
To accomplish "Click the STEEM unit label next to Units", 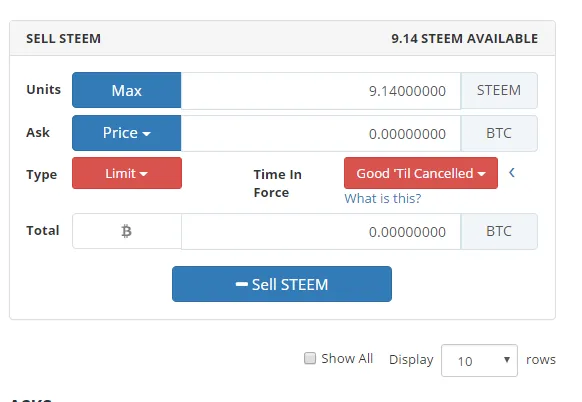I will [x=499, y=91].
